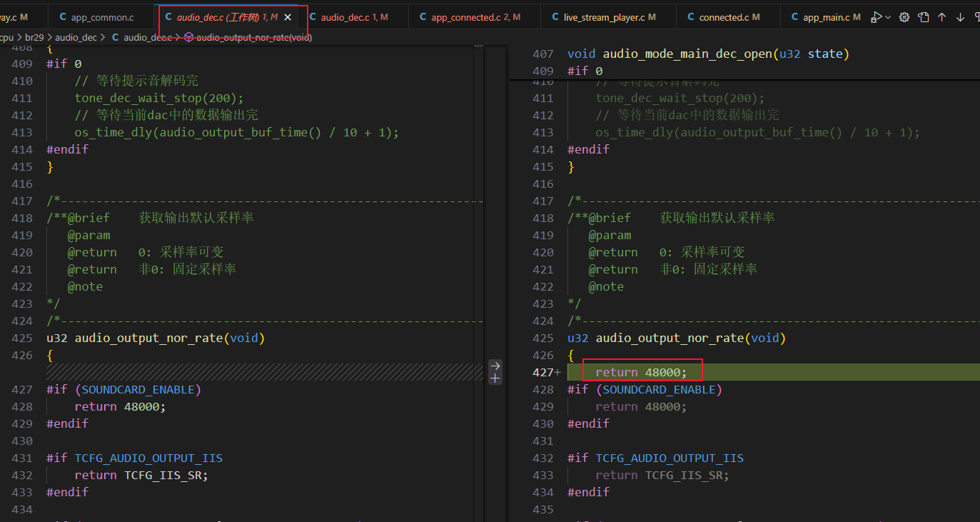Click the audio_dec folder breadcrumb
Screen dimensions: 980x522
click(x=76, y=37)
